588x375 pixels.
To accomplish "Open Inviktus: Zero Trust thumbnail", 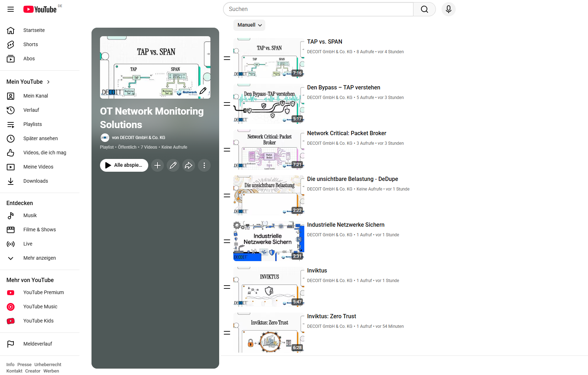I will point(269,333).
